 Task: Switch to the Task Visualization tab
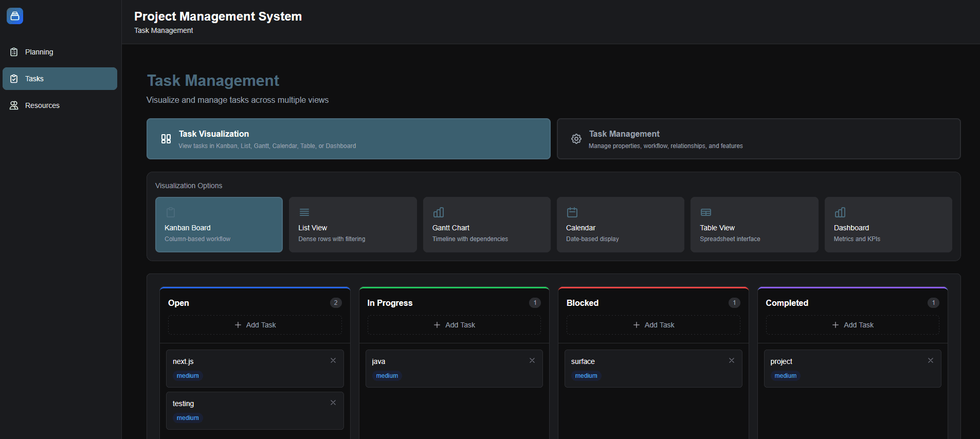349,139
